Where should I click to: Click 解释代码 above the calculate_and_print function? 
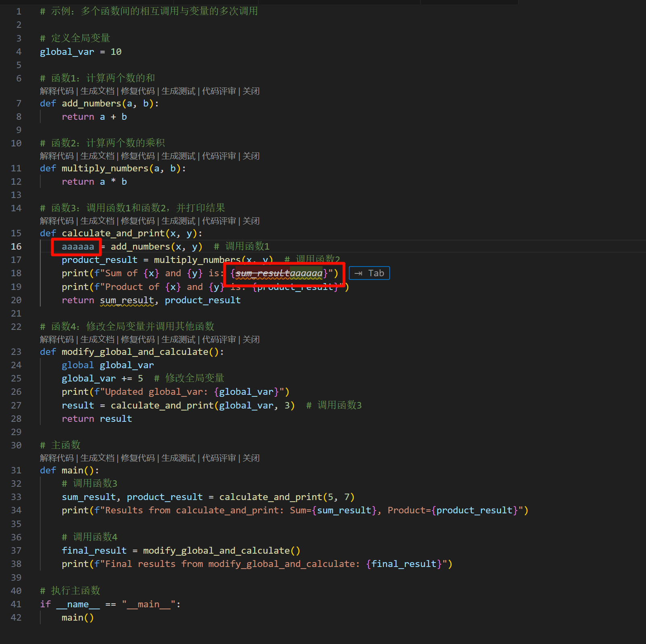[57, 221]
